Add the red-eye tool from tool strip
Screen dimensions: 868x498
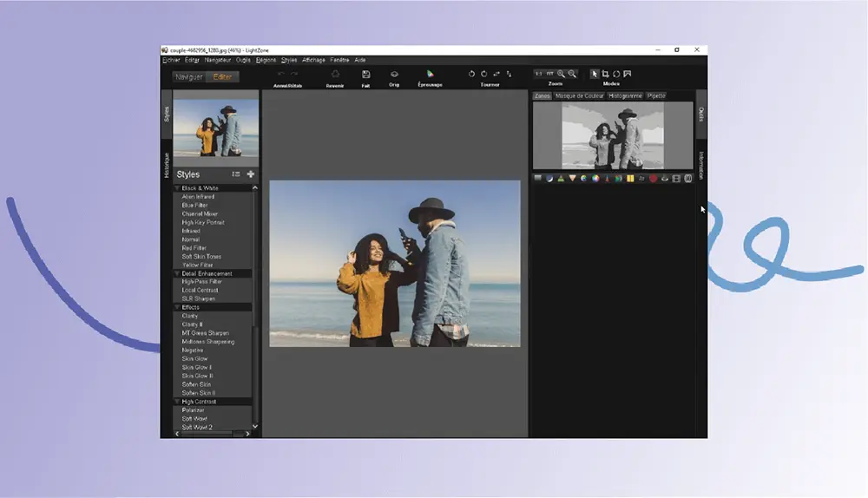654,178
